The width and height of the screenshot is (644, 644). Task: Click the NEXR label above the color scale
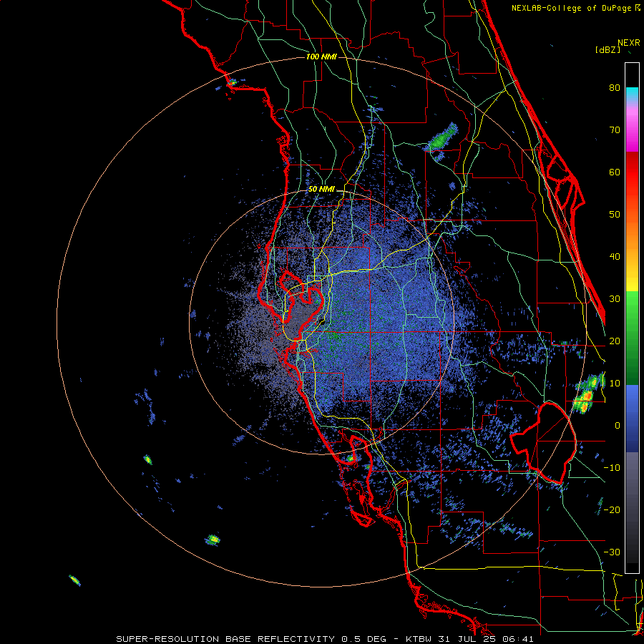[628, 43]
